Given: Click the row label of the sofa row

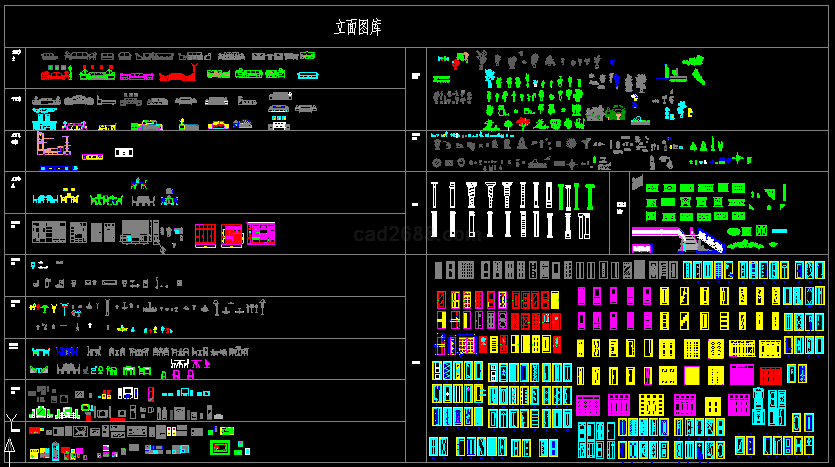Looking at the screenshot, I should [14, 57].
